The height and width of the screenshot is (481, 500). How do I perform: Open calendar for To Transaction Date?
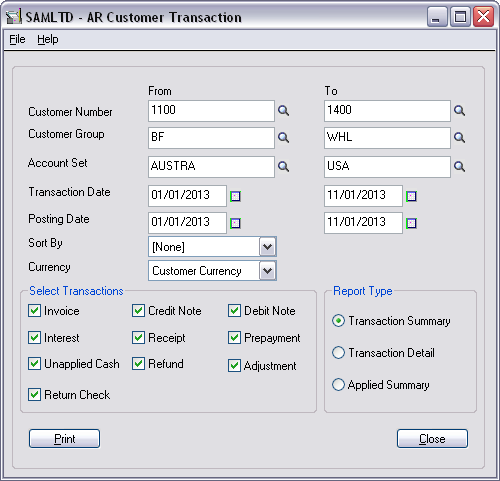[411, 196]
